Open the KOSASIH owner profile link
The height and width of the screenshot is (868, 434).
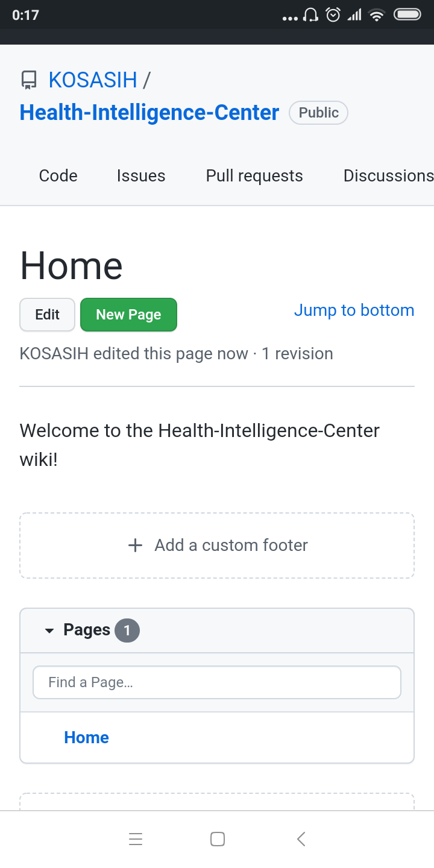[93, 80]
